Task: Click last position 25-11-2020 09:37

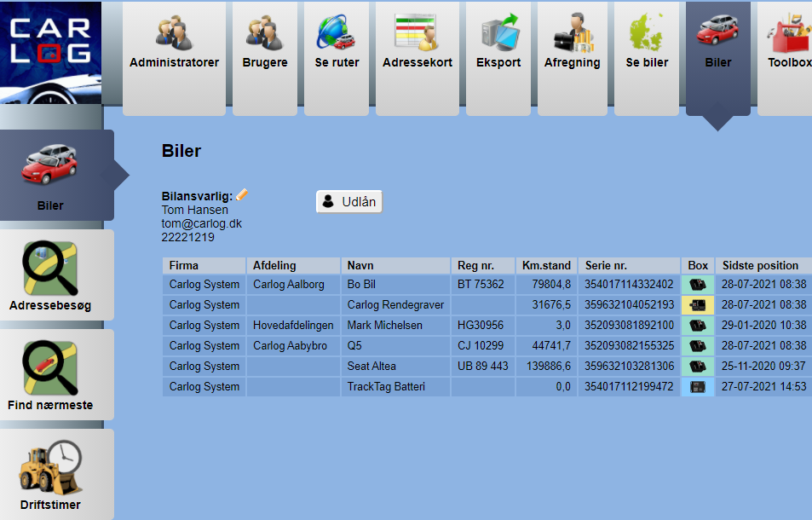Action: (763, 367)
